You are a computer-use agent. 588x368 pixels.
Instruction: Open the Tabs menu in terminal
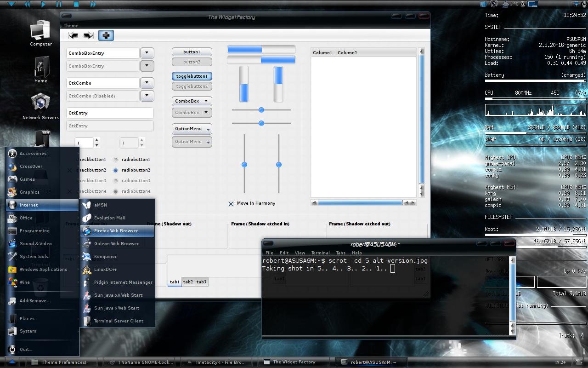(340, 253)
